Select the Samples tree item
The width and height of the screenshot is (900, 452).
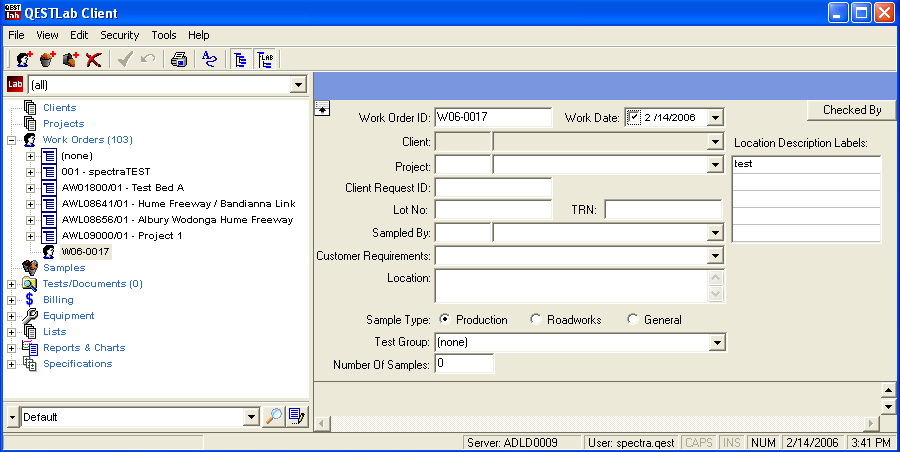point(64,268)
